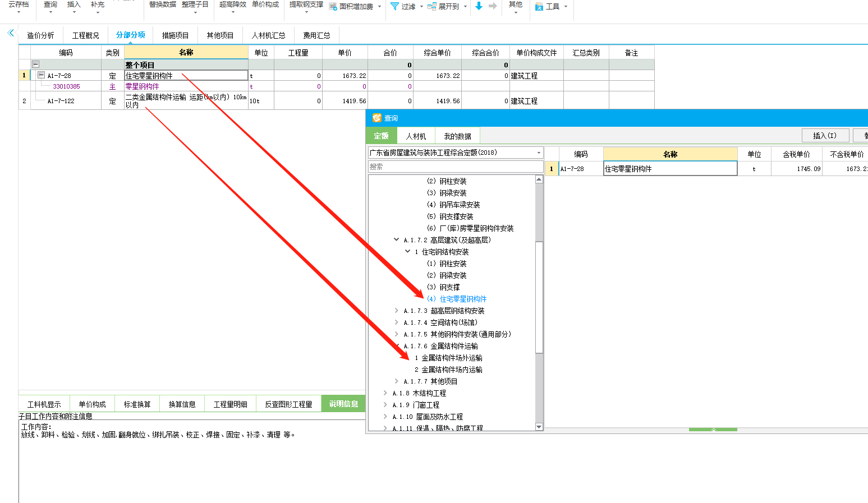This screenshot has height=503, width=868.
Task: Open the 费用汇总 tab
Action: (316, 35)
